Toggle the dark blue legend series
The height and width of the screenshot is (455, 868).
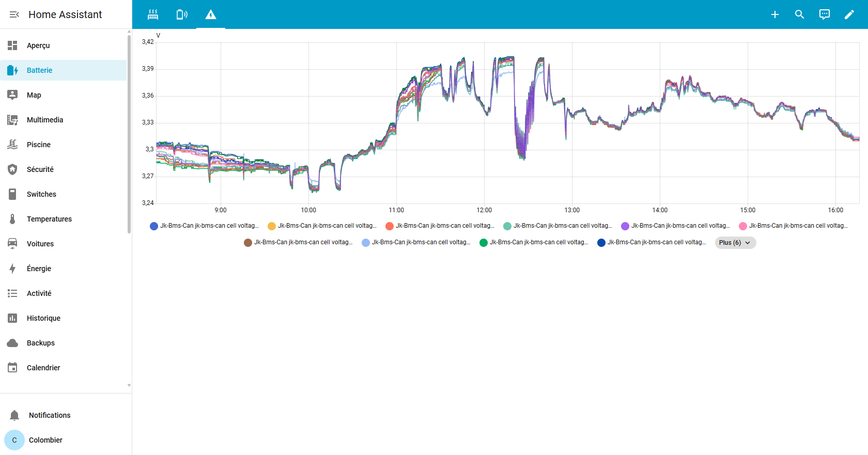[x=651, y=243]
